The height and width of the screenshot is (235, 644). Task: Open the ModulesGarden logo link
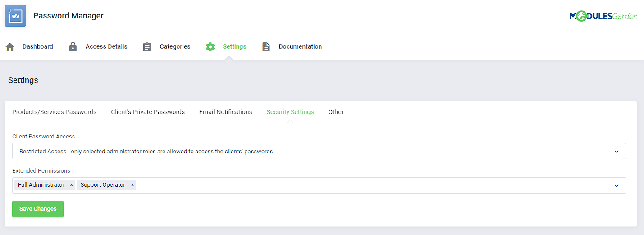click(603, 16)
